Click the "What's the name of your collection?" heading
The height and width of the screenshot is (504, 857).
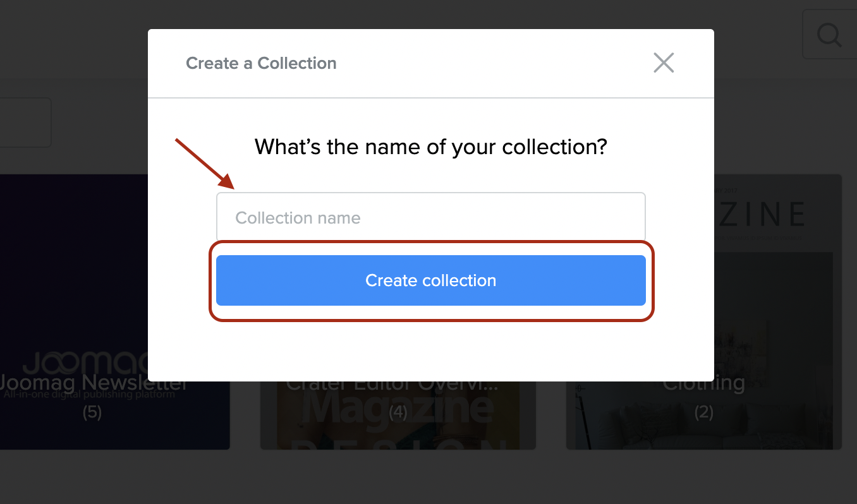tap(430, 147)
